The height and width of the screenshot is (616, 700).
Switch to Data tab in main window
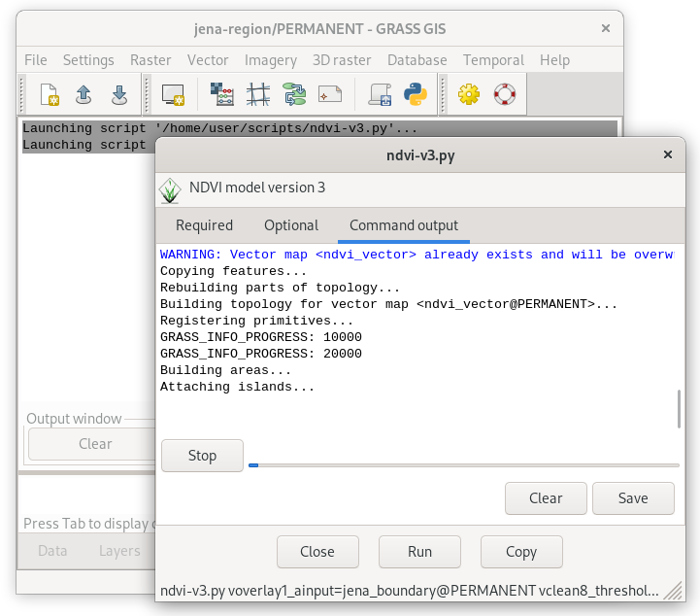click(x=52, y=550)
